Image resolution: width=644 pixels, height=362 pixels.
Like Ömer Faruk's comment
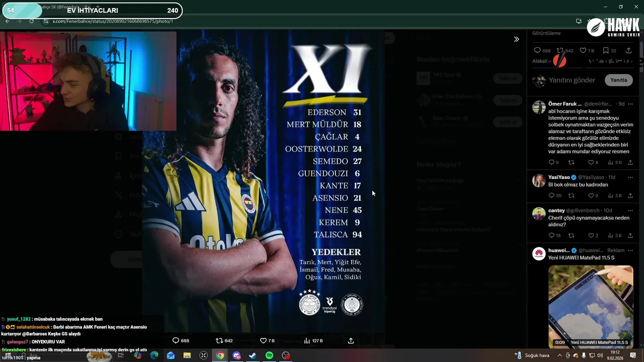click(x=593, y=162)
